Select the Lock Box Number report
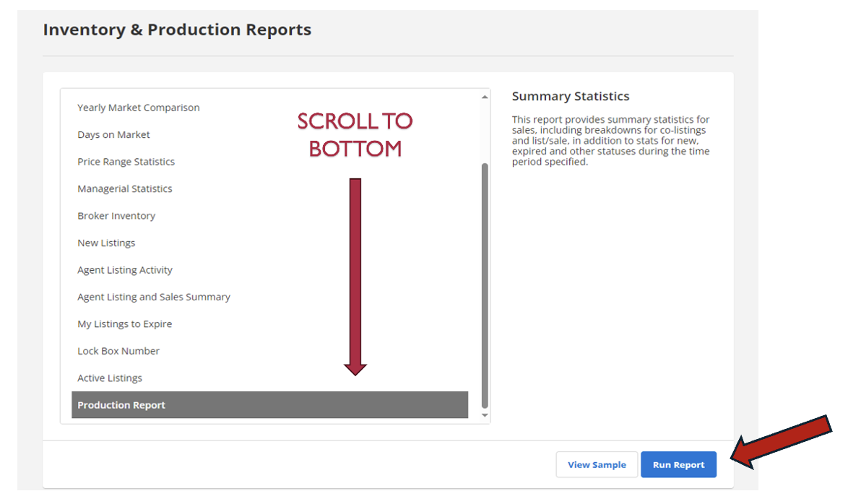Screen dimensions: 848x504 [x=118, y=352]
